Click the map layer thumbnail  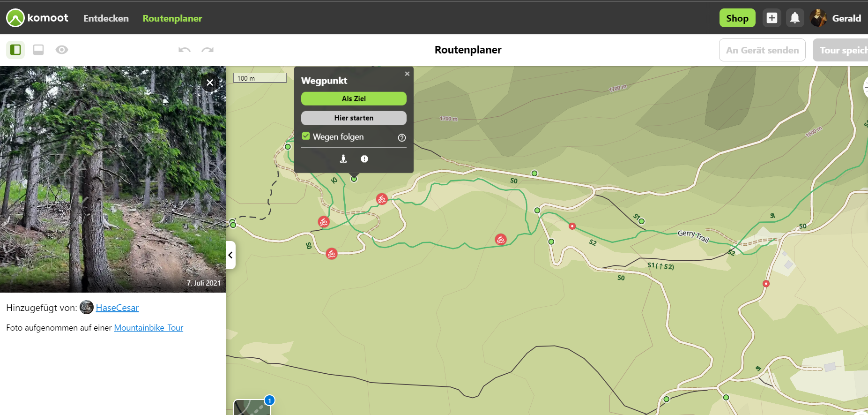252,407
